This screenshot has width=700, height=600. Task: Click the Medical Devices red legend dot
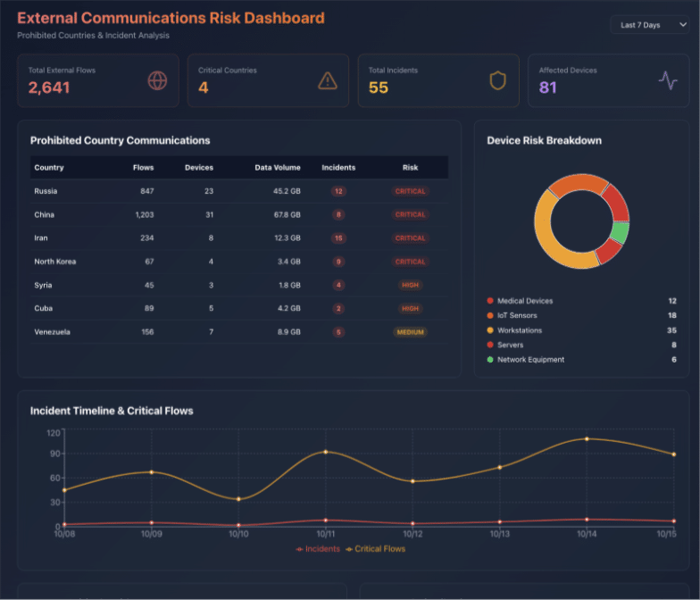click(490, 301)
